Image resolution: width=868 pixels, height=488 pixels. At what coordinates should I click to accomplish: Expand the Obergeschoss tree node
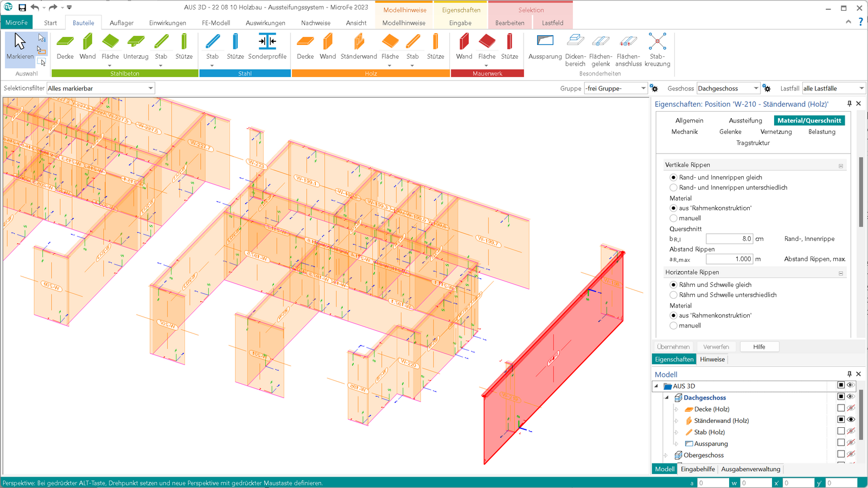(666, 455)
